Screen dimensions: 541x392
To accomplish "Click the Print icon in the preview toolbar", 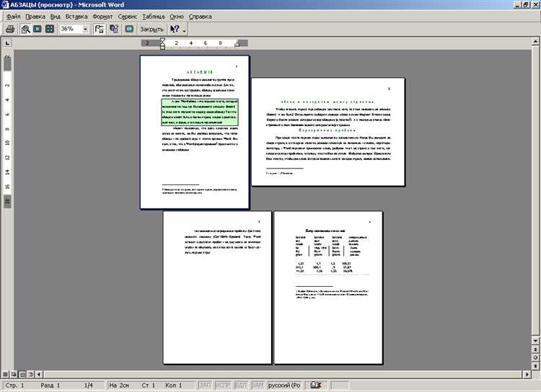I will click(10, 30).
